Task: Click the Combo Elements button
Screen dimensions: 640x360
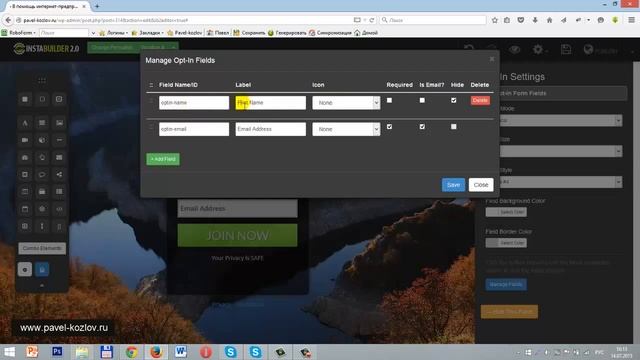Action: point(42,248)
